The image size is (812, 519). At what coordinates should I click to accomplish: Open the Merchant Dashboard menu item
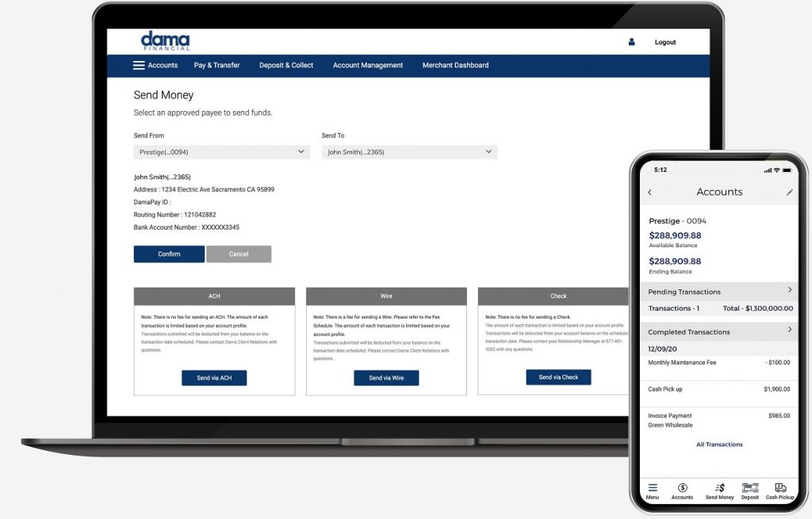click(455, 66)
